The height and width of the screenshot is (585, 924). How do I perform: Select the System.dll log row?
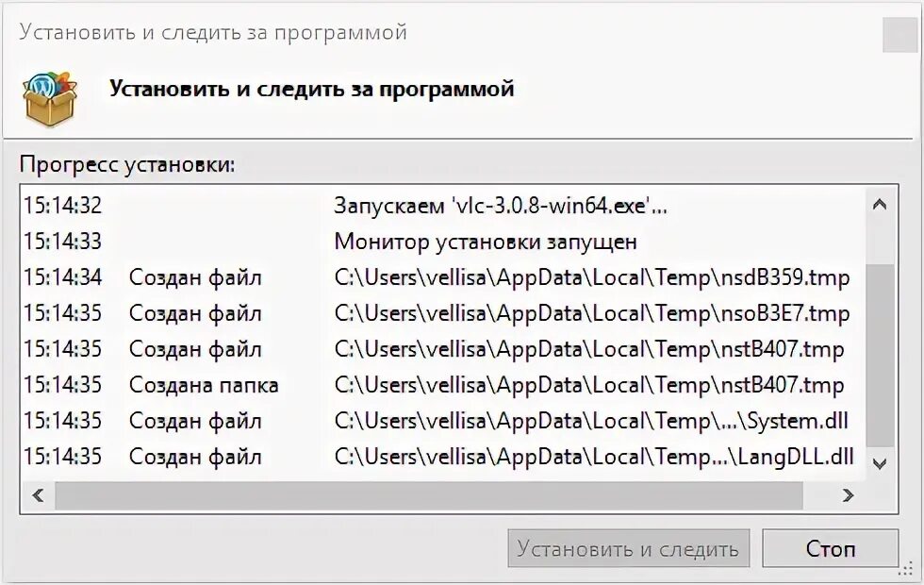(594, 421)
